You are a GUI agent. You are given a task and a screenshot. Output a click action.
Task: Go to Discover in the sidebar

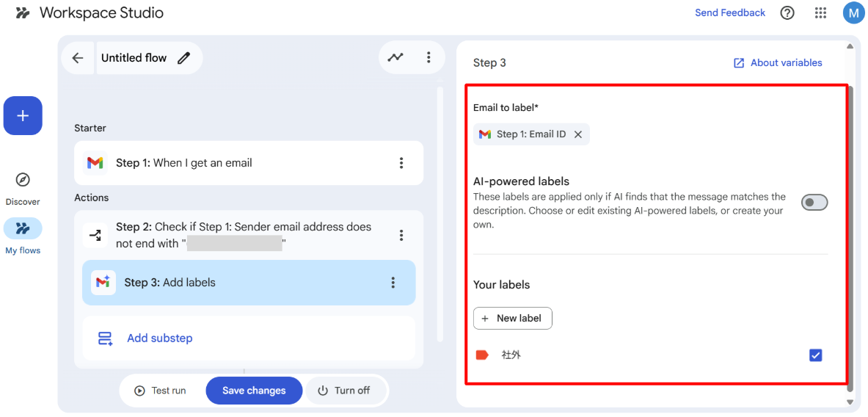[23, 186]
